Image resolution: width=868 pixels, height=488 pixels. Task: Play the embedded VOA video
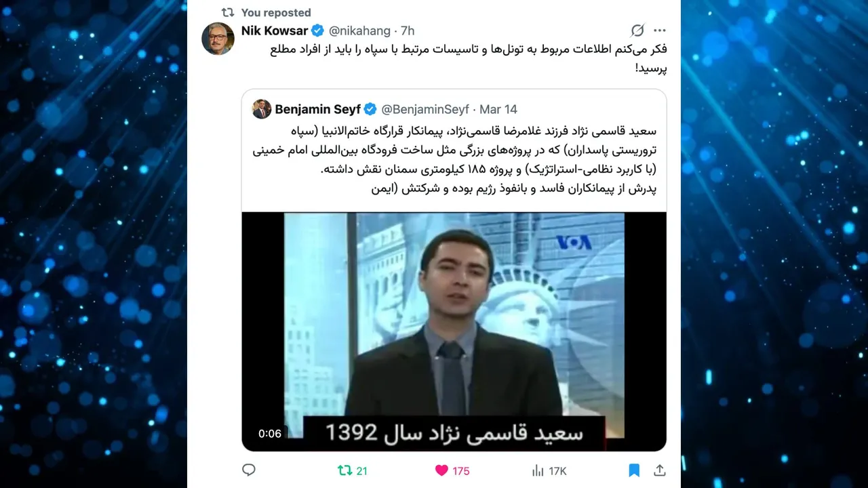tap(454, 331)
